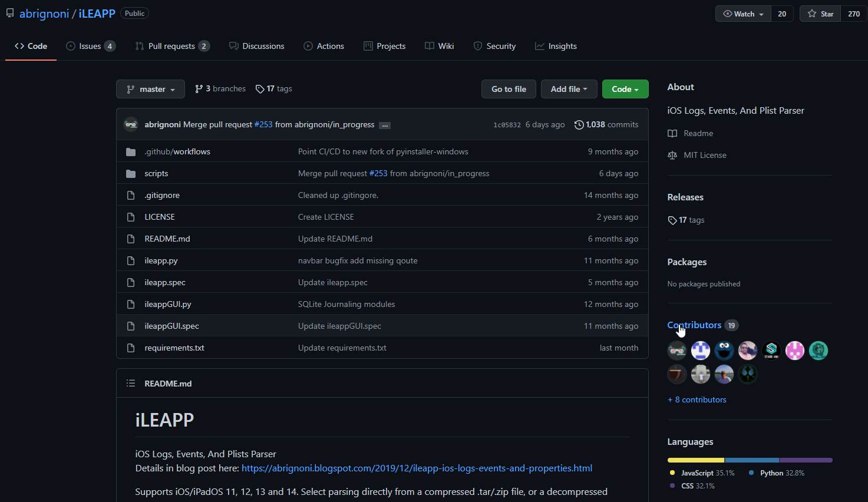This screenshot has height=502, width=868.
Task: Open 'Update requirements.txt' commit message
Action: [342, 348]
